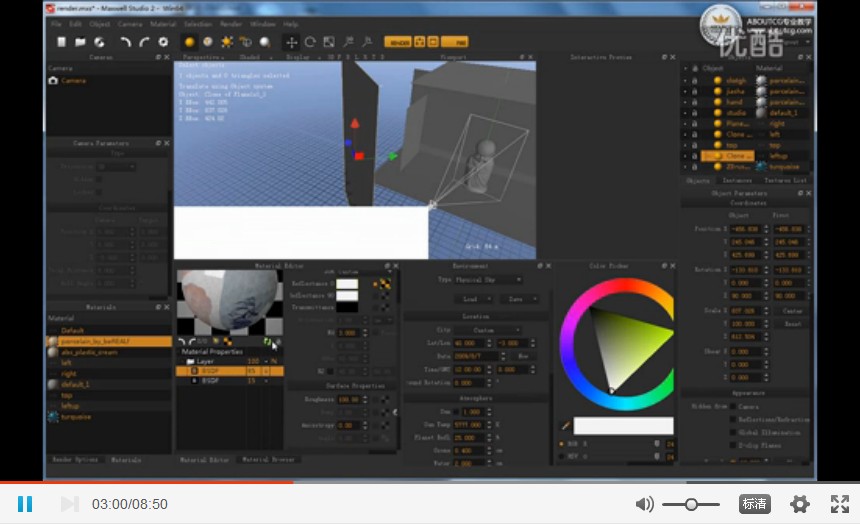Click the yellow sphere material icon
This screenshot has width=860, height=524.
[x=190, y=42]
